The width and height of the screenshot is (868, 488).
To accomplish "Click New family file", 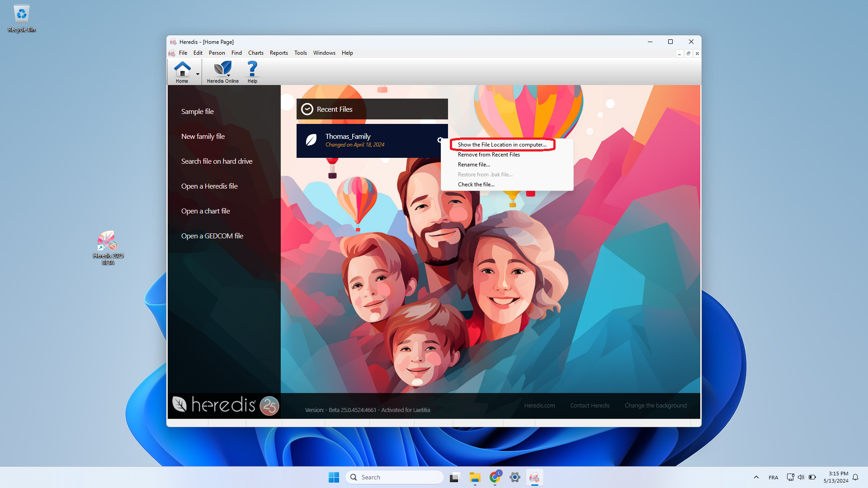I will (203, 137).
